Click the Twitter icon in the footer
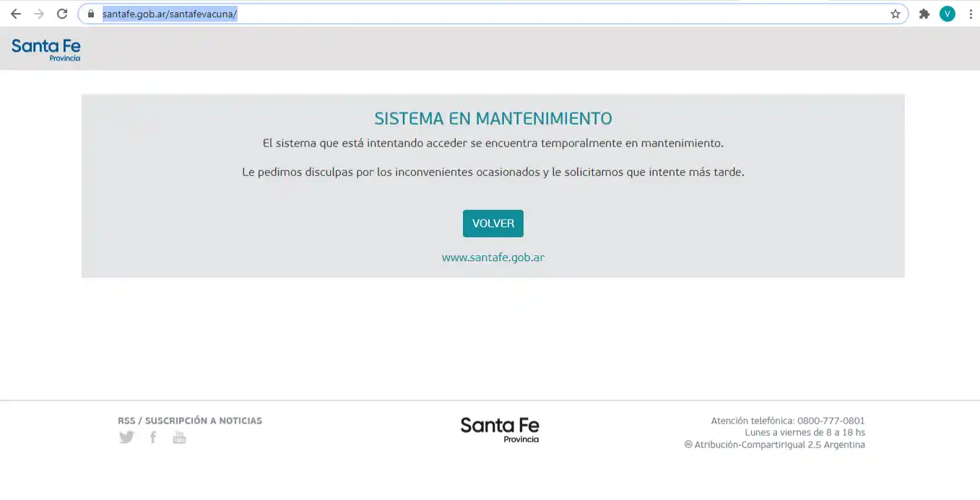980x500 pixels. click(x=126, y=437)
